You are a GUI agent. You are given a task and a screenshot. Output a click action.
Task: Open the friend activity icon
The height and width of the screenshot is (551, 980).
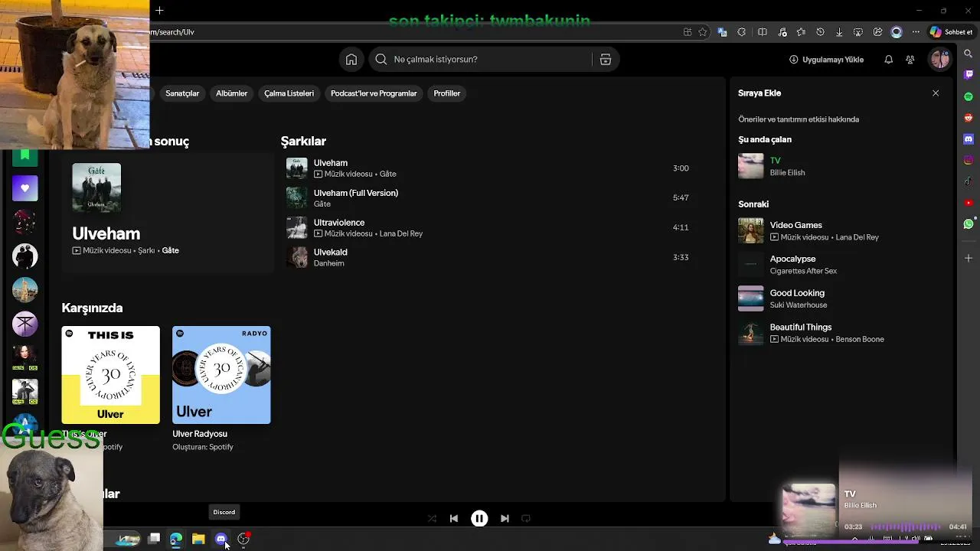click(x=910, y=60)
